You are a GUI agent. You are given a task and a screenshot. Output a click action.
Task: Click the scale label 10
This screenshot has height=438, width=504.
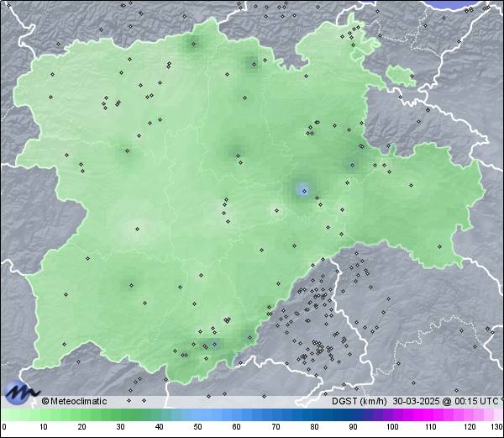point(43,427)
